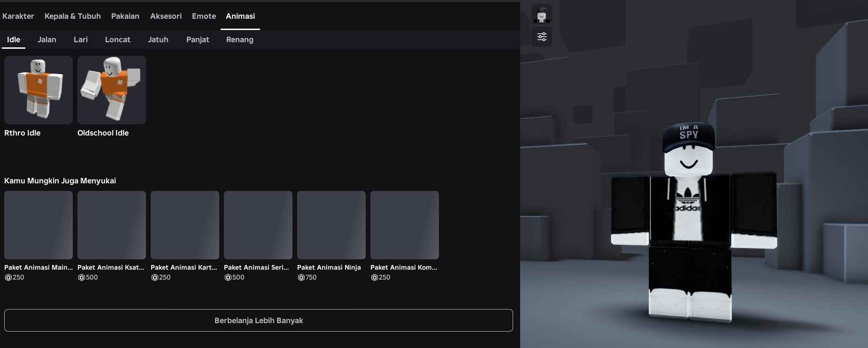Open Paket Animasi Kom... recommended card
Image resolution: width=868 pixels, height=348 pixels.
(x=405, y=225)
